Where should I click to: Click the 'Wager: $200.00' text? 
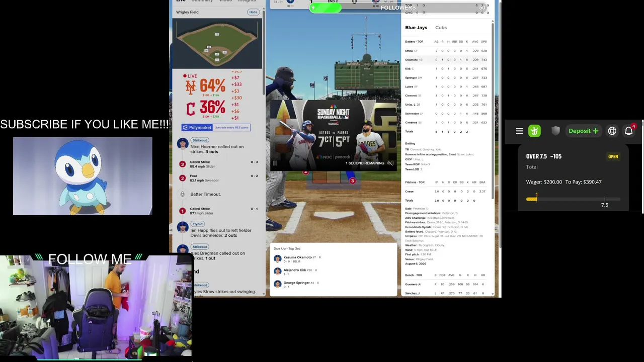[544, 182]
